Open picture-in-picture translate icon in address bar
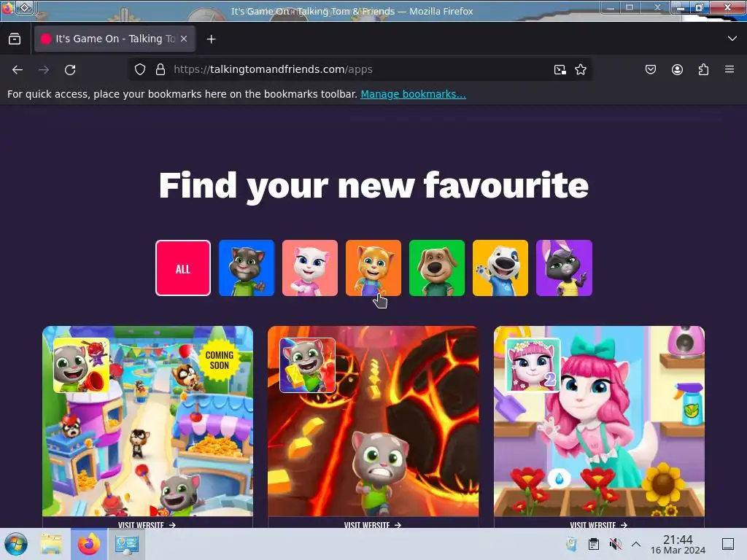 tap(560, 69)
